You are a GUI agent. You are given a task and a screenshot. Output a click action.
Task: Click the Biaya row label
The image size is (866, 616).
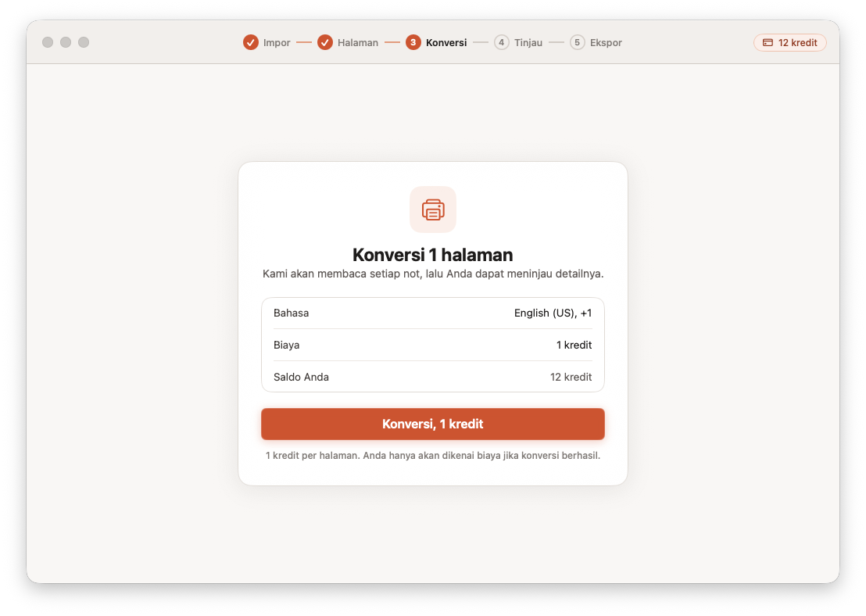[287, 345]
